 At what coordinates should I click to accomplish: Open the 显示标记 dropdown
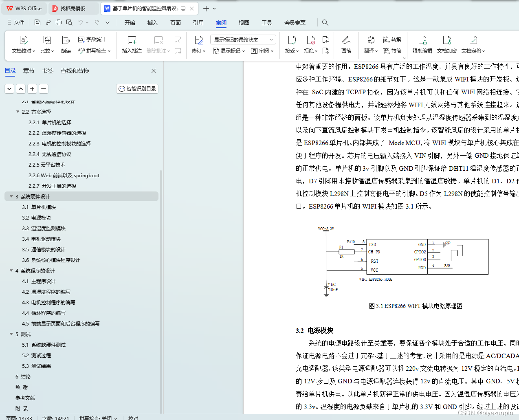[x=229, y=51]
